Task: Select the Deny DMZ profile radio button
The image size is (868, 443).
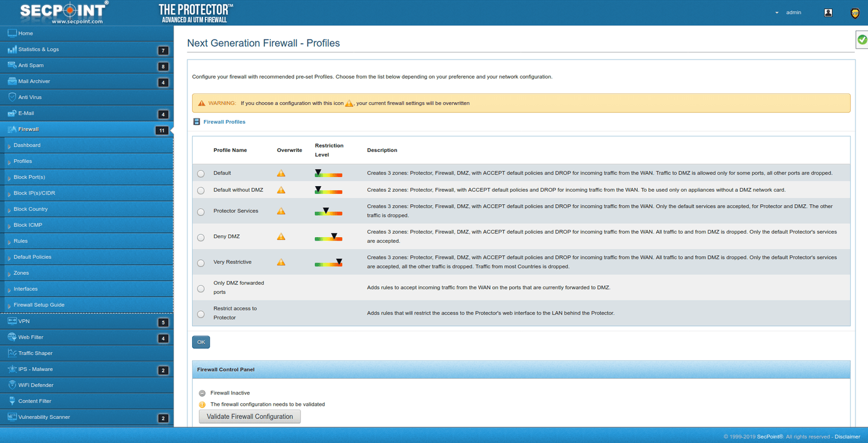Action: tap(201, 237)
